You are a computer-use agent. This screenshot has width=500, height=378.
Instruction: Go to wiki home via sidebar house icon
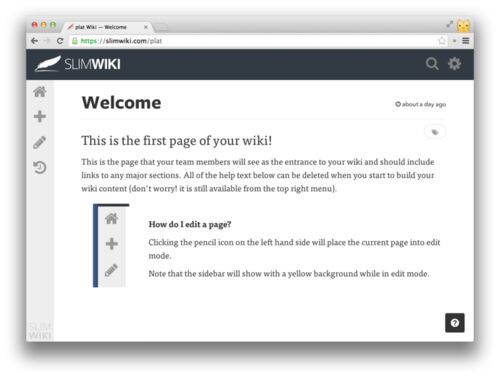tap(40, 92)
